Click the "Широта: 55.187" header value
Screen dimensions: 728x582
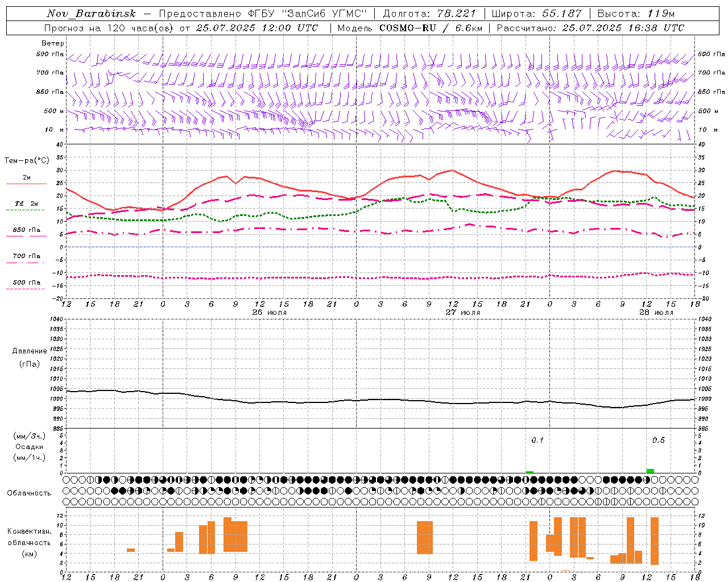click(x=536, y=14)
